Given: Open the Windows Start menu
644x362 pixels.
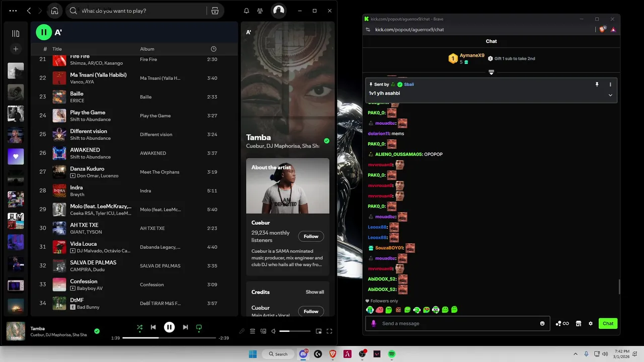Looking at the screenshot, I should pyautogui.click(x=253, y=354).
